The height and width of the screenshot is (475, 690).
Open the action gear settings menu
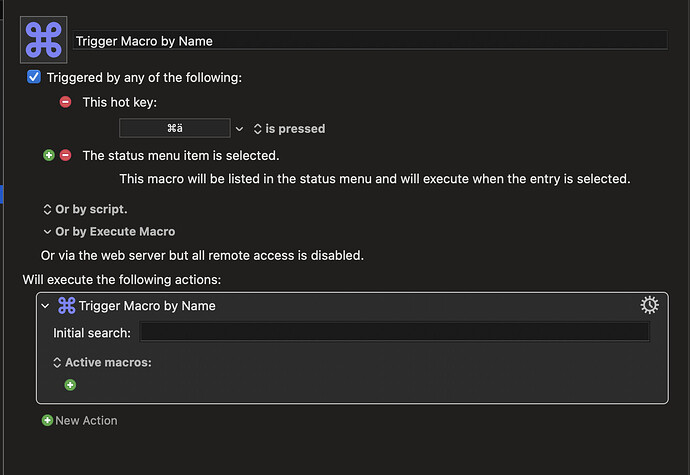pos(648,305)
